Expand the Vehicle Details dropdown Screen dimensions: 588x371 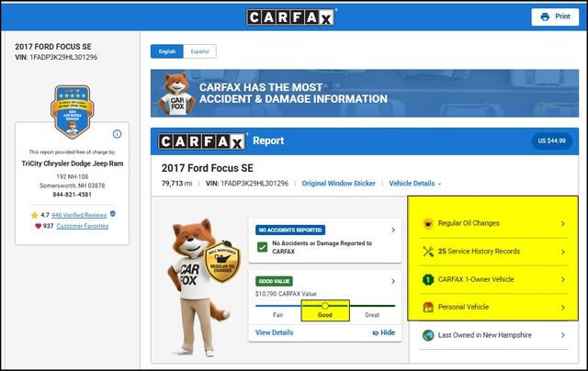click(x=415, y=184)
